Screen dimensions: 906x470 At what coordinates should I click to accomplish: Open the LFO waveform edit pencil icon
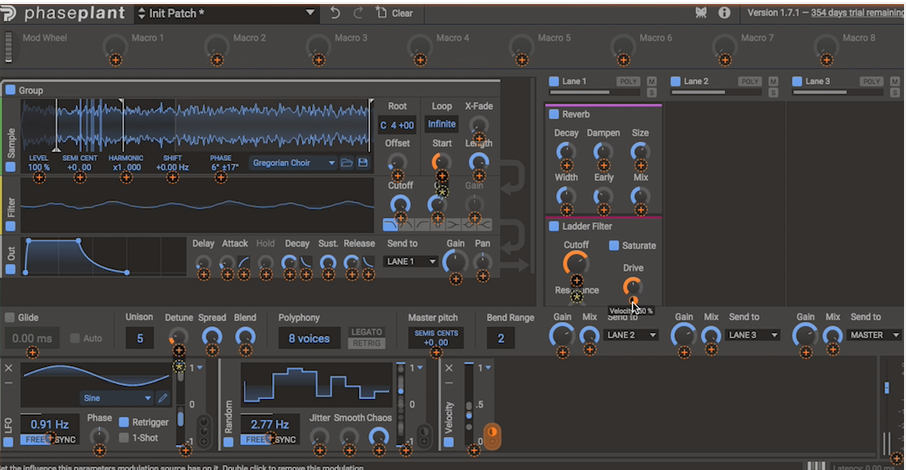click(163, 398)
